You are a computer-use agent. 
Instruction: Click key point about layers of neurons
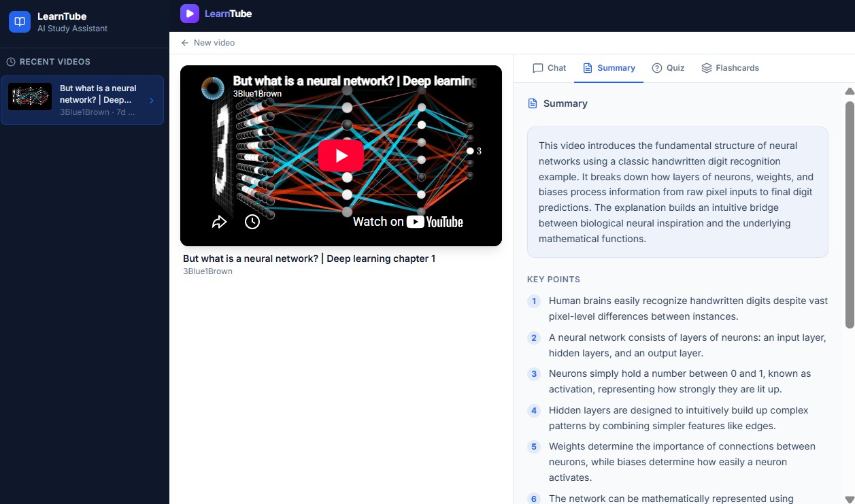688,346
